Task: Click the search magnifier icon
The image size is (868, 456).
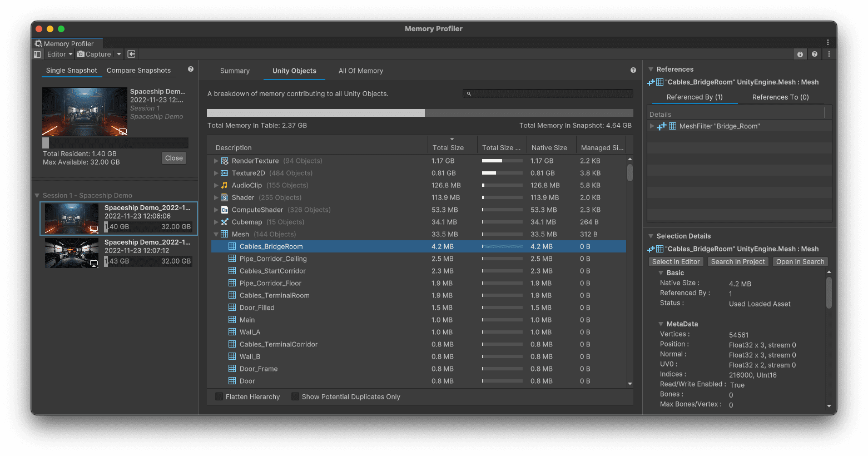Action: 469,93
